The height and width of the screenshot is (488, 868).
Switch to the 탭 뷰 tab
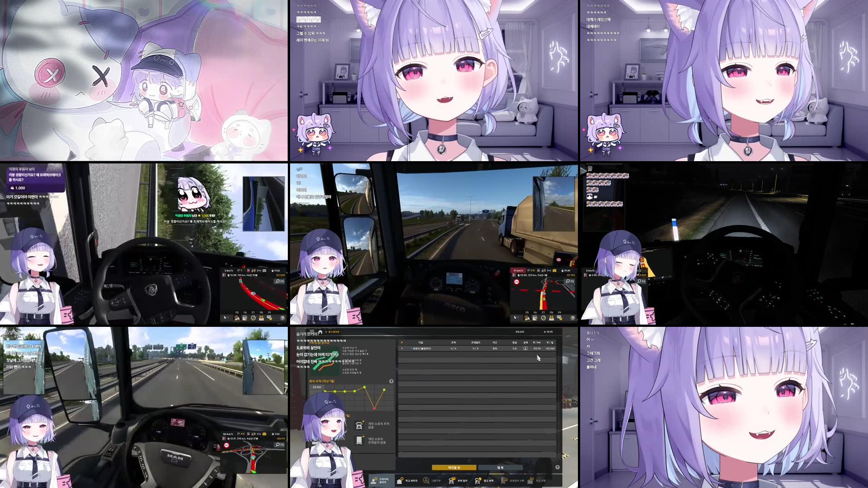500,468
